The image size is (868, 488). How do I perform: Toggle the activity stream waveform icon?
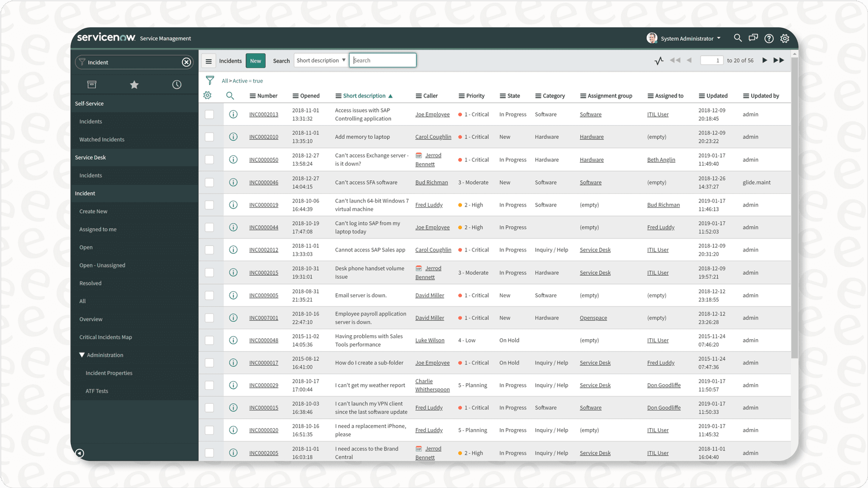coord(658,60)
